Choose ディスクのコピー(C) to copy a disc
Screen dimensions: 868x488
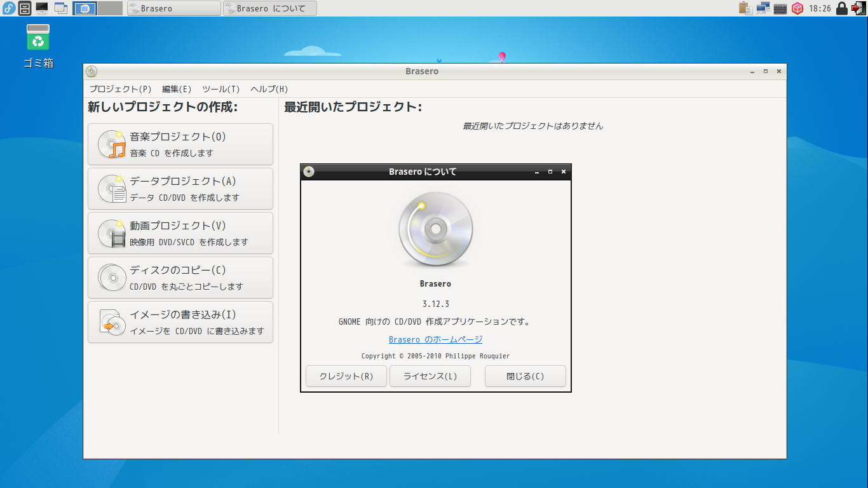pos(180,278)
